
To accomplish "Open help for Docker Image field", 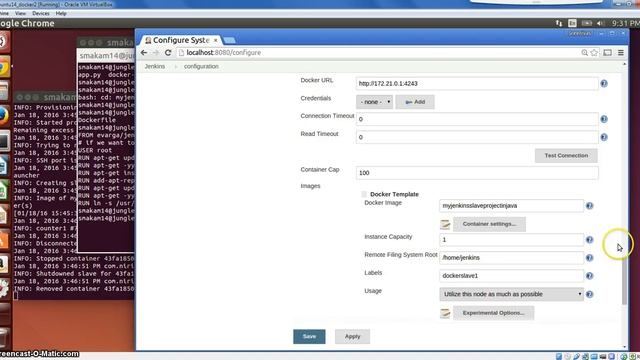I will [x=589, y=206].
